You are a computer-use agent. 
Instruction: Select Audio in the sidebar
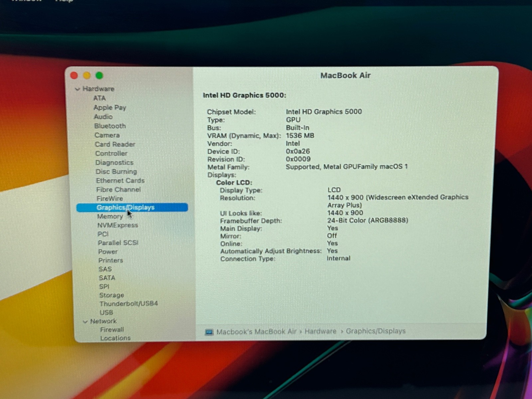(103, 117)
